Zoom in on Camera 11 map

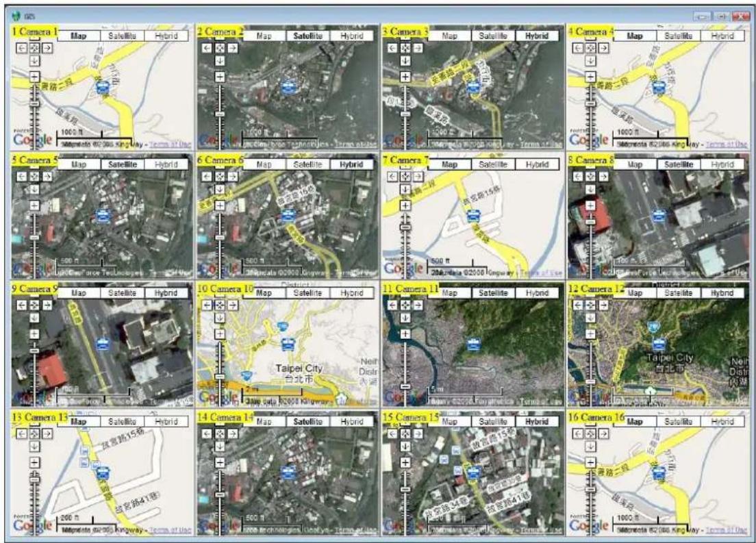[405, 334]
